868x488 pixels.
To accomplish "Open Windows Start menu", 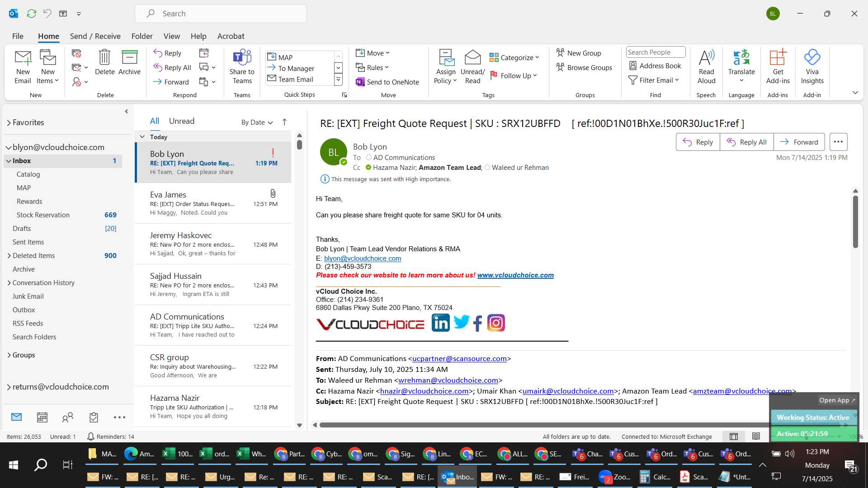I will (x=14, y=465).
